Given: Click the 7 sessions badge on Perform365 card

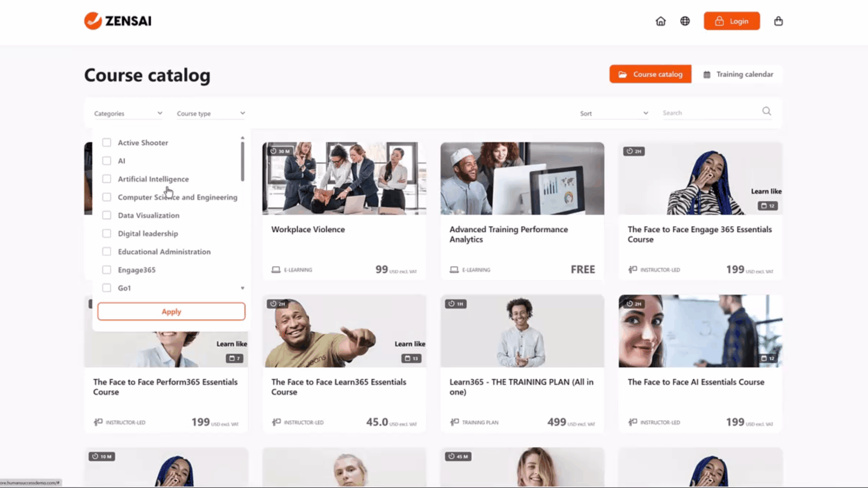Looking at the screenshot, I should (x=234, y=358).
